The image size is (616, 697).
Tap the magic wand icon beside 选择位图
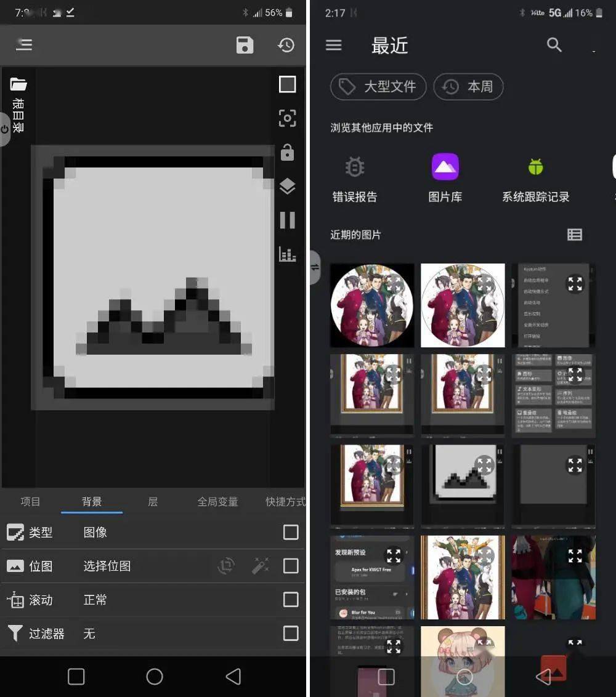pyautogui.click(x=259, y=566)
